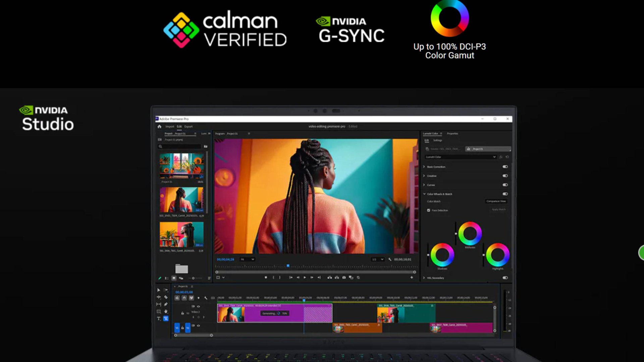Disable the Curves section toggle

[x=505, y=185]
